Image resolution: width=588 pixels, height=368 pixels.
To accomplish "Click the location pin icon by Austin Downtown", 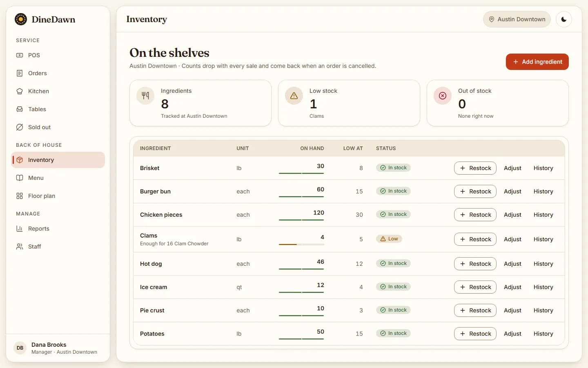I will coord(492,19).
